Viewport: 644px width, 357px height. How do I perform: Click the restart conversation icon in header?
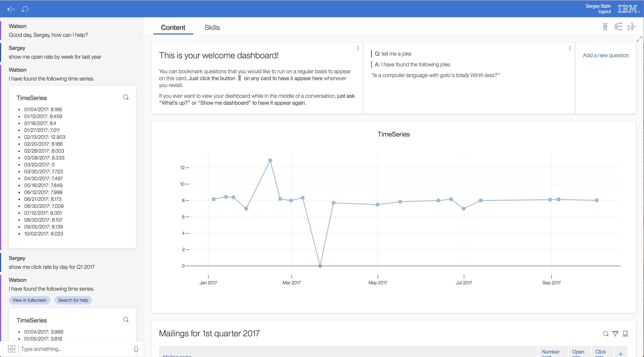pyautogui.click(x=25, y=9)
